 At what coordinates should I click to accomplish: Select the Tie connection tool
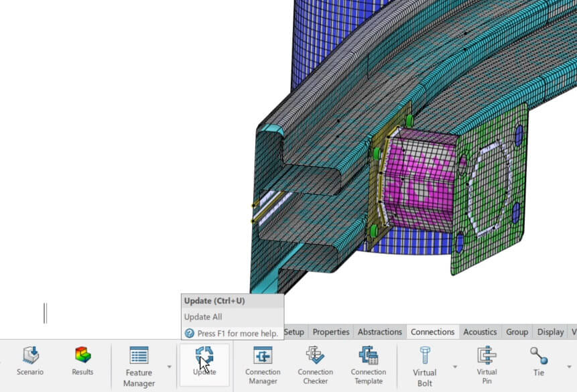[539, 361]
